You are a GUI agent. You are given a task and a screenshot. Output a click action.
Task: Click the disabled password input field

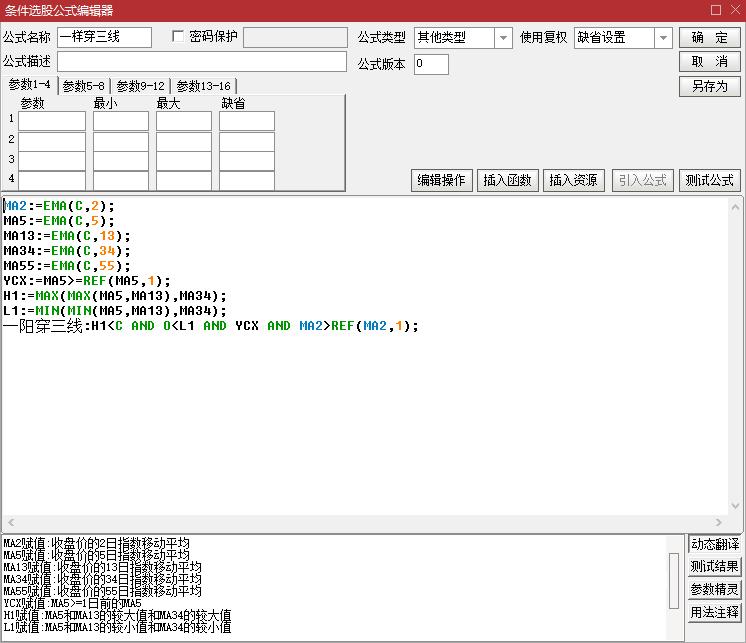point(295,37)
